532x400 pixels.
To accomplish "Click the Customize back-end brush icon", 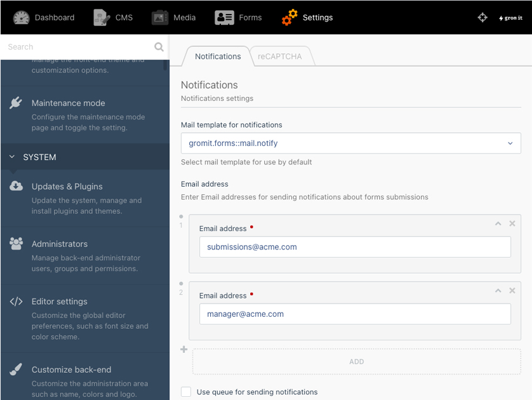I will [16, 370].
